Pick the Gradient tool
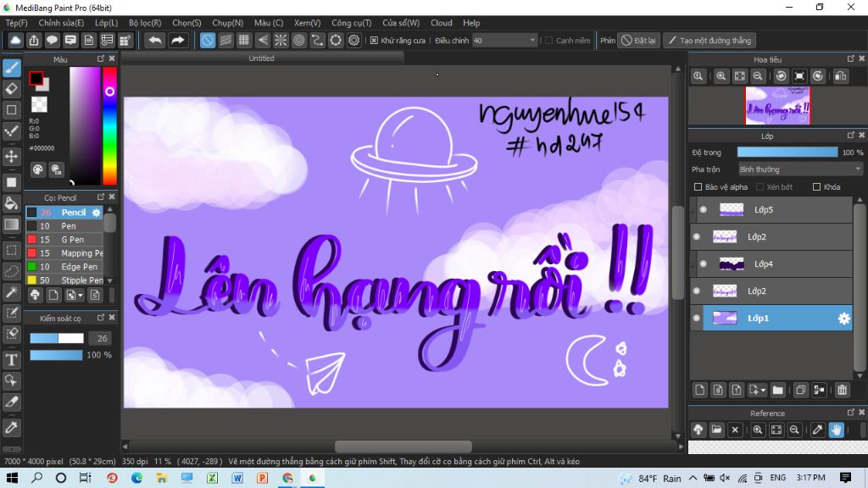 [12, 225]
